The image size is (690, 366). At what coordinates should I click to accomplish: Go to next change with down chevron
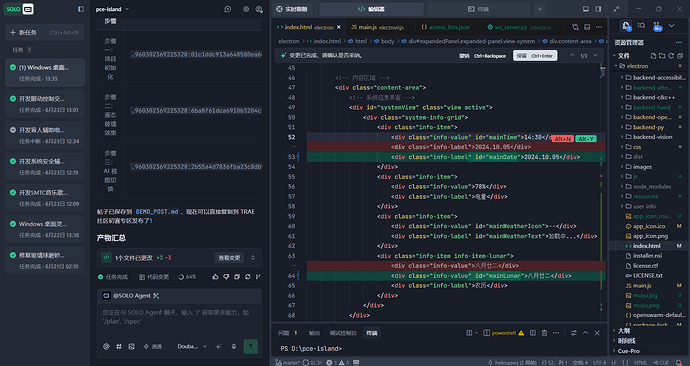tap(595, 56)
